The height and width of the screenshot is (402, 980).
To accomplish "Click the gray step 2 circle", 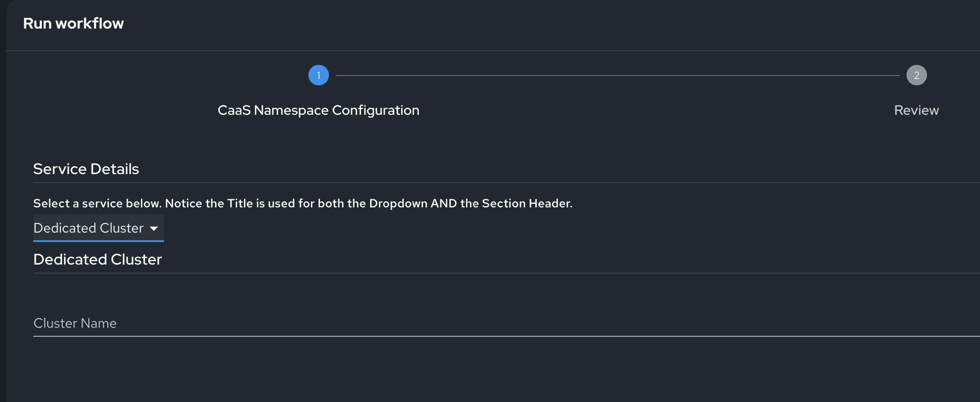I will coord(916,75).
